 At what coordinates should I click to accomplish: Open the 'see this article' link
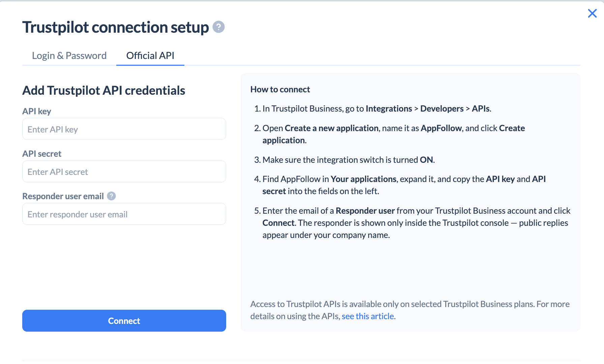tap(368, 316)
